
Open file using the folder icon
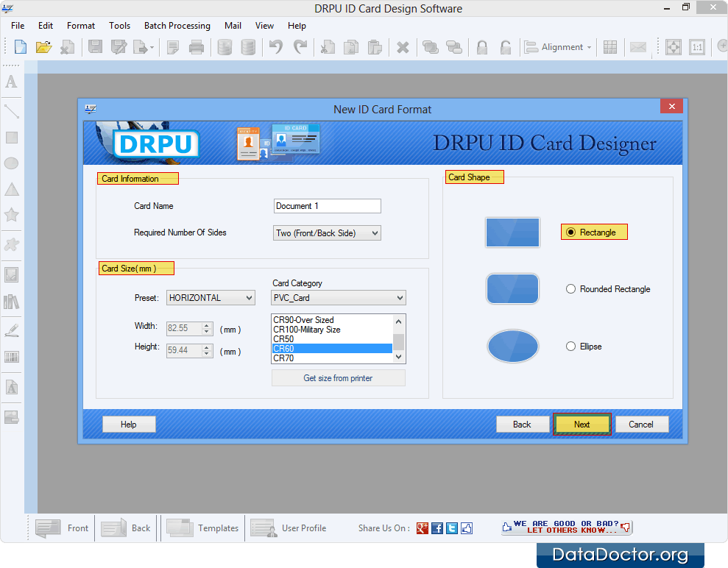[x=43, y=47]
